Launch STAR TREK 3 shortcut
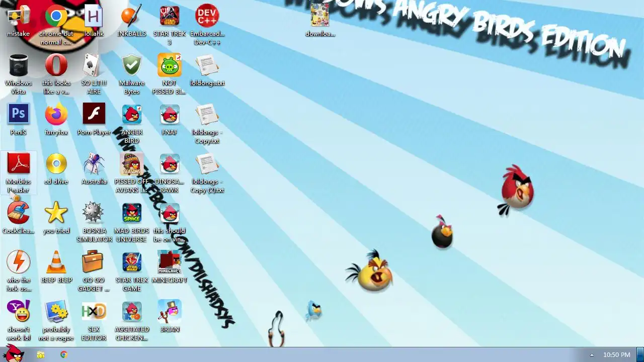 (x=170, y=25)
